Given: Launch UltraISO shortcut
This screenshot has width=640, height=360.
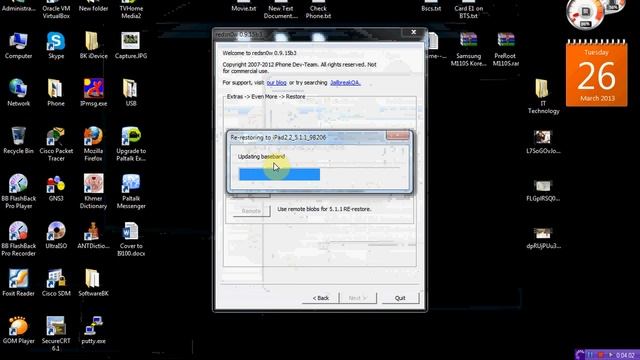Looking at the screenshot, I should [x=56, y=235].
